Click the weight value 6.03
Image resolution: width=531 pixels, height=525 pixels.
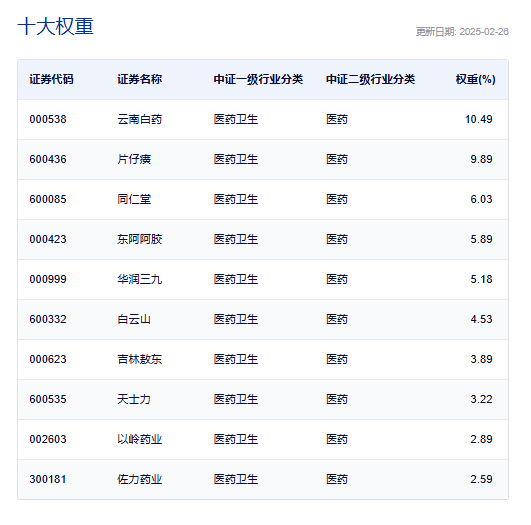[x=481, y=200]
